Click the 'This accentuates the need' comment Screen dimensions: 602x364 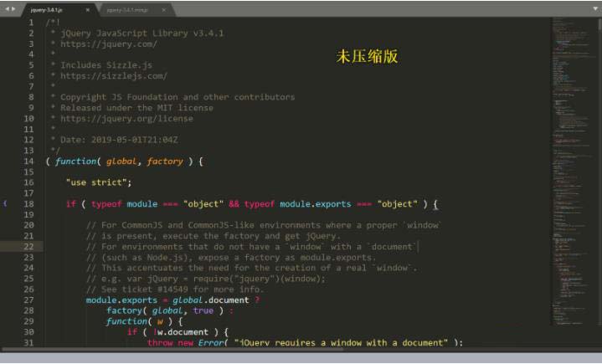[251, 268]
